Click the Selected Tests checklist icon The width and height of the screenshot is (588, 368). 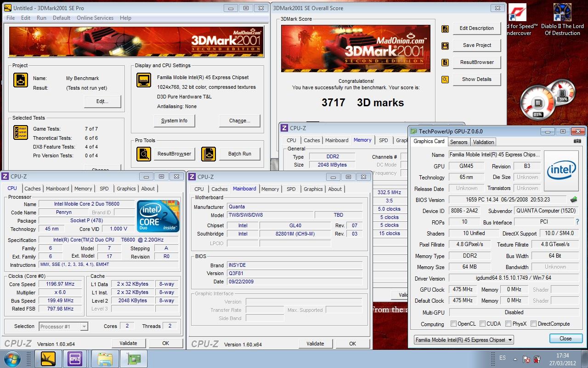[x=20, y=132]
